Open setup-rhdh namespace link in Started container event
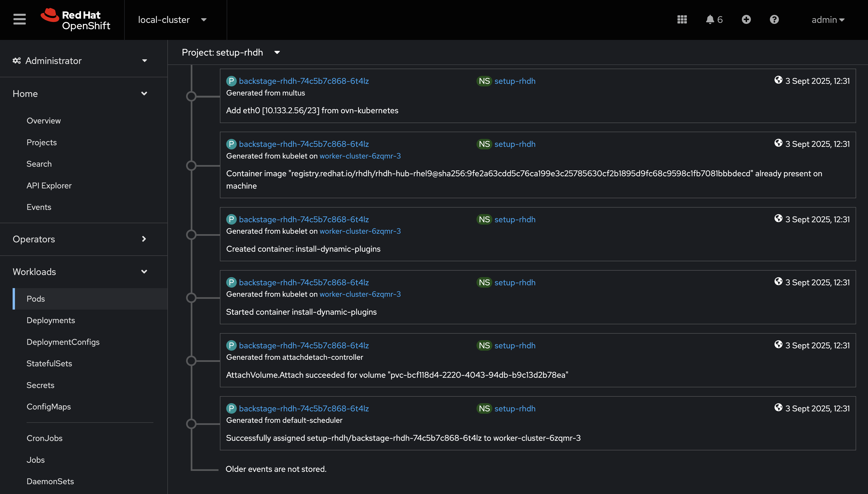The image size is (868, 494). (x=515, y=283)
